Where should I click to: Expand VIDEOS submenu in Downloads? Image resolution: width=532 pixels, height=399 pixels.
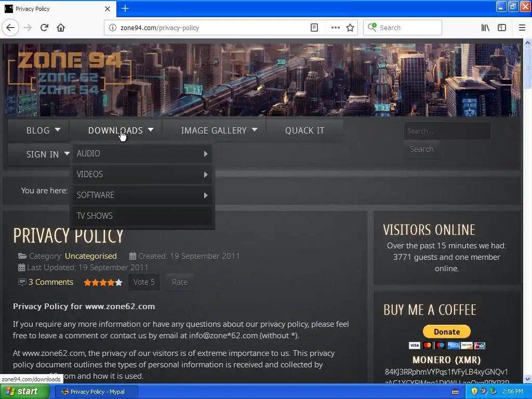pyautogui.click(x=142, y=175)
